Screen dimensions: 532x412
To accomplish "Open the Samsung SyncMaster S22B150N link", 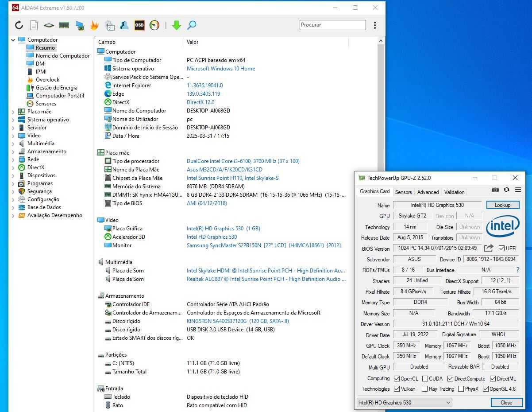I will tap(264, 245).
